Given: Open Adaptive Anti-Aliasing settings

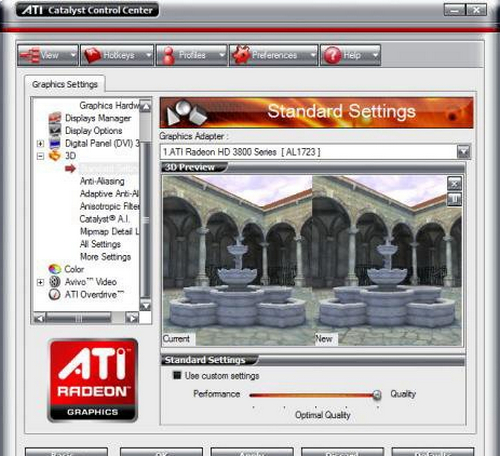Looking at the screenshot, I should (x=109, y=194).
